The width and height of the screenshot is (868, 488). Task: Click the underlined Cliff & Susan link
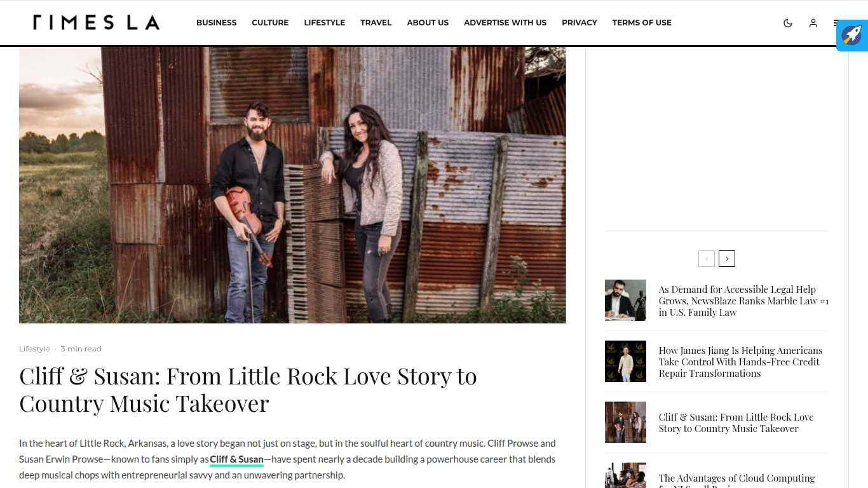(x=236, y=459)
